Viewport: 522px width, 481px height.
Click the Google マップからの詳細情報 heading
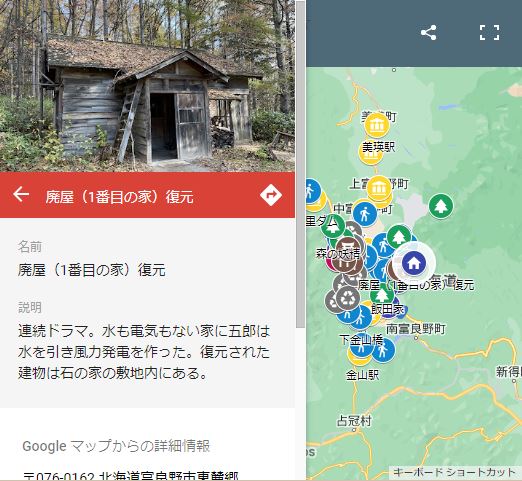(116, 446)
